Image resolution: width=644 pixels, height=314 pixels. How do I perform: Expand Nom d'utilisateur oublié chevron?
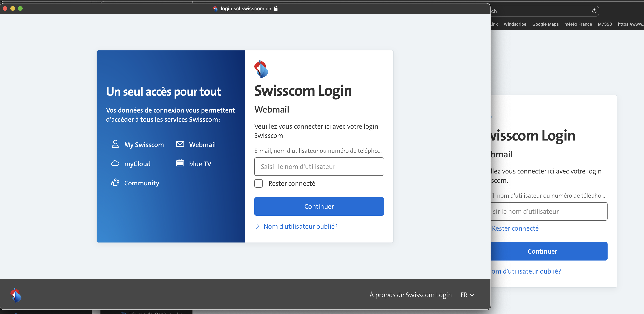point(258,226)
